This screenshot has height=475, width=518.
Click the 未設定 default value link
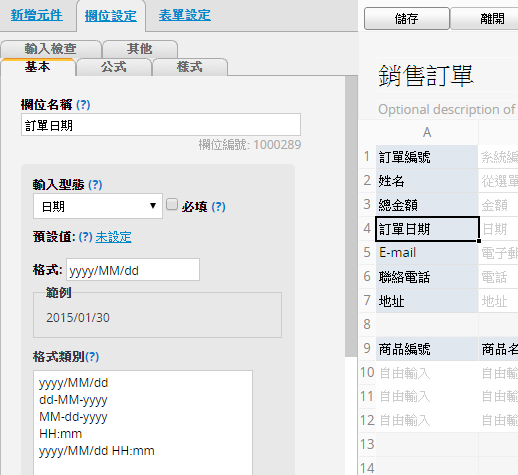[113, 237]
